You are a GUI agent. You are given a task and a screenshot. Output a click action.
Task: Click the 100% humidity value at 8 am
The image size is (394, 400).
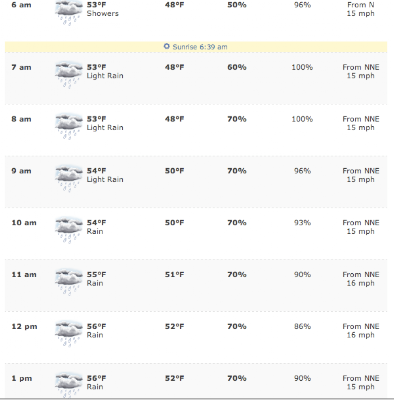click(302, 119)
